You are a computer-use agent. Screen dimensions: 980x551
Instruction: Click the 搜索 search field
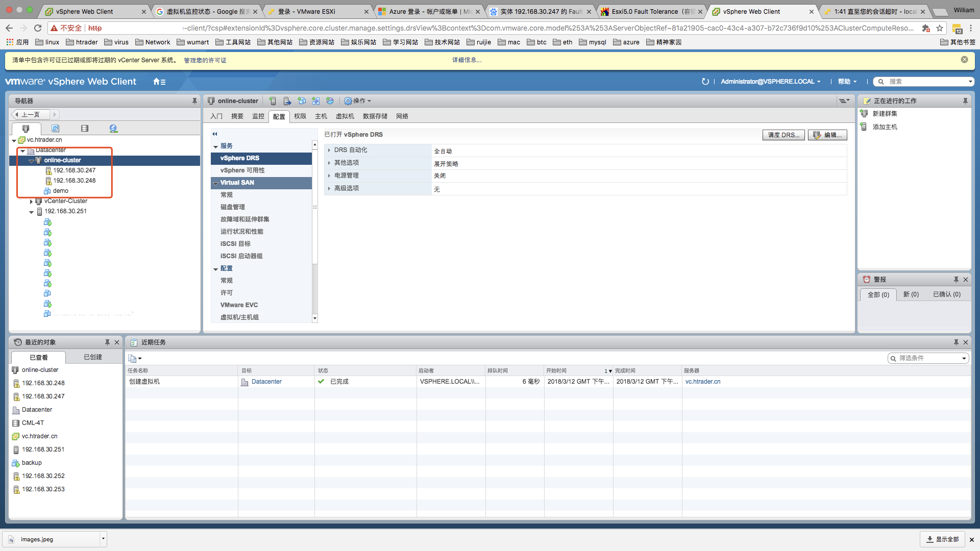924,82
